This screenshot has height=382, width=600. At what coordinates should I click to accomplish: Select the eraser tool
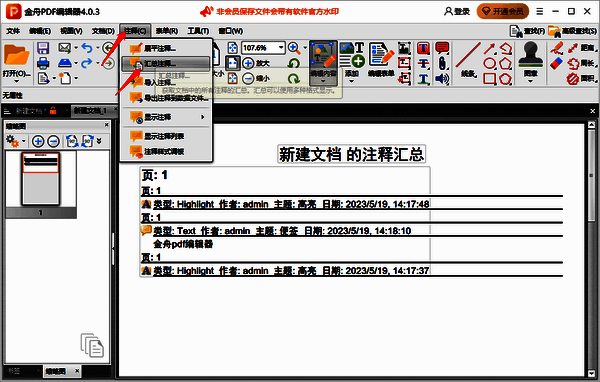coord(557,63)
